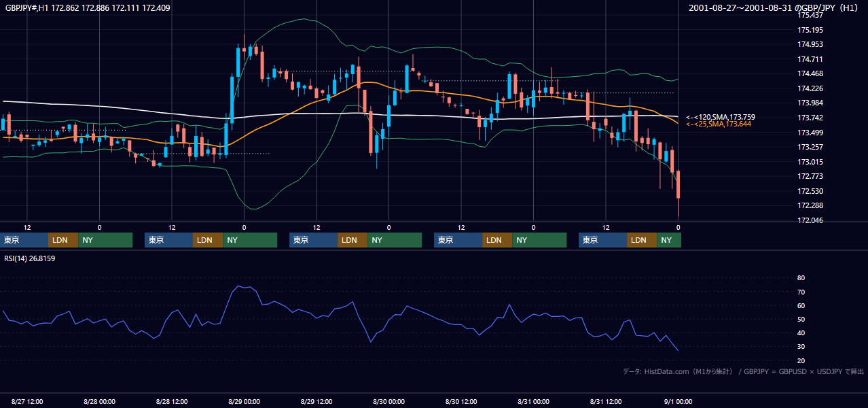Click the 9/1 00:00 date label
Screen dimensions: 868x408
point(678,401)
